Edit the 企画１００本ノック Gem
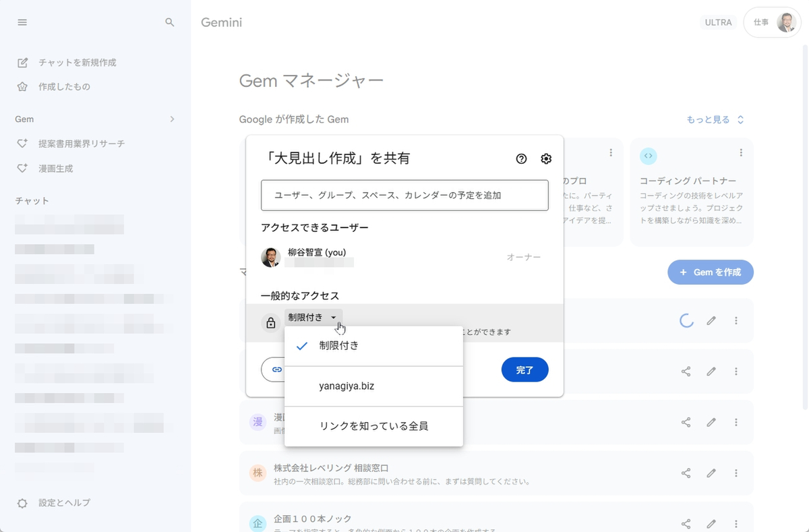This screenshot has height=532, width=809. (711, 524)
